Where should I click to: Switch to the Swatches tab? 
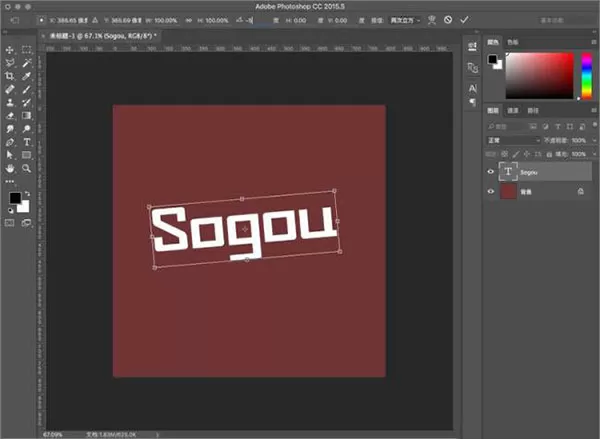513,42
